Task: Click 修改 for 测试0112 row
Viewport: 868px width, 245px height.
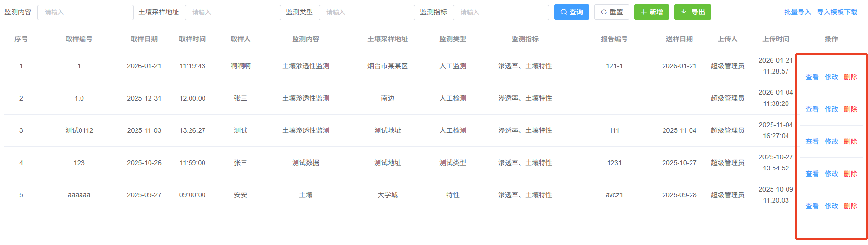Action: [x=831, y=142]
